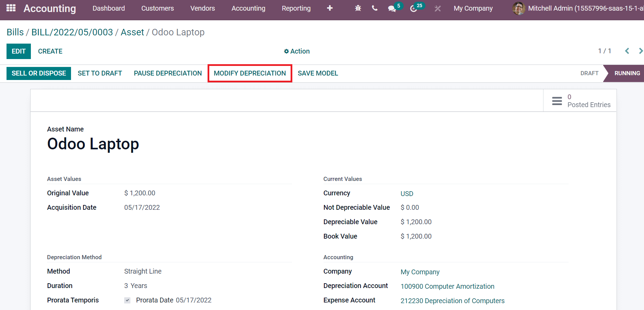Viewport: 644px width, 310px height.
Task: Click PAUSE DEPRECIATION button
Action: click(168, 73)
